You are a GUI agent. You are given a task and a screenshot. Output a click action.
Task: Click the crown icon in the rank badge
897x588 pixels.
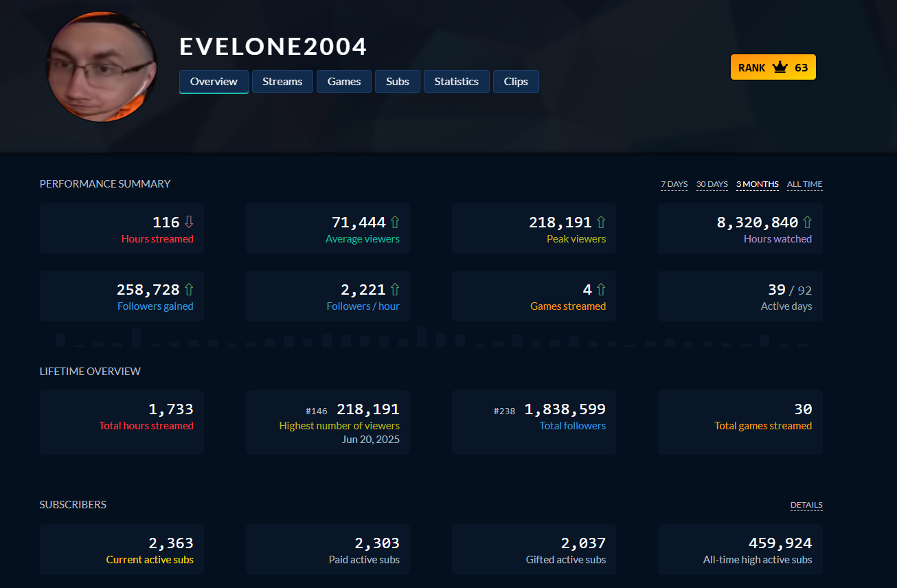(780, 67)
